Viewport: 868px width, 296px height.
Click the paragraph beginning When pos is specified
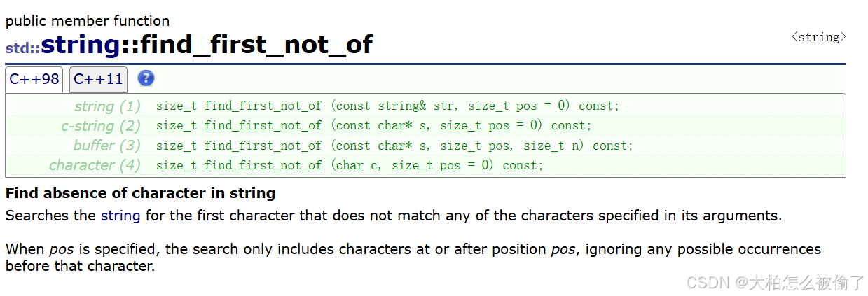[413, 258]
